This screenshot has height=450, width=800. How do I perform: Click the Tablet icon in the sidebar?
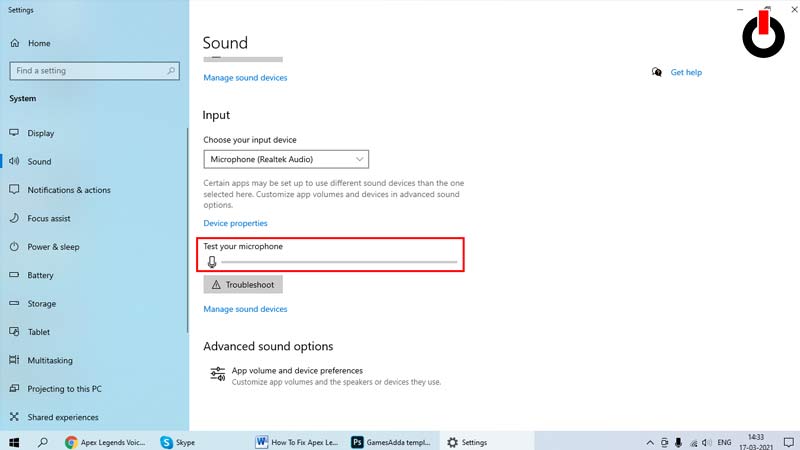click(14, 332)
